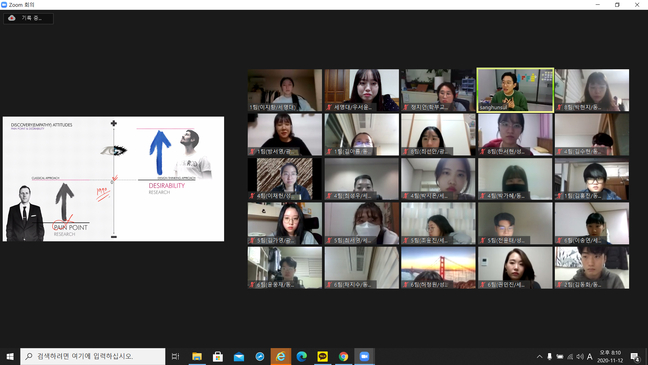Switch to Zoom via its taskbar icon
The width and height of the screenshot is (648, 365).
tap(364, 356)
